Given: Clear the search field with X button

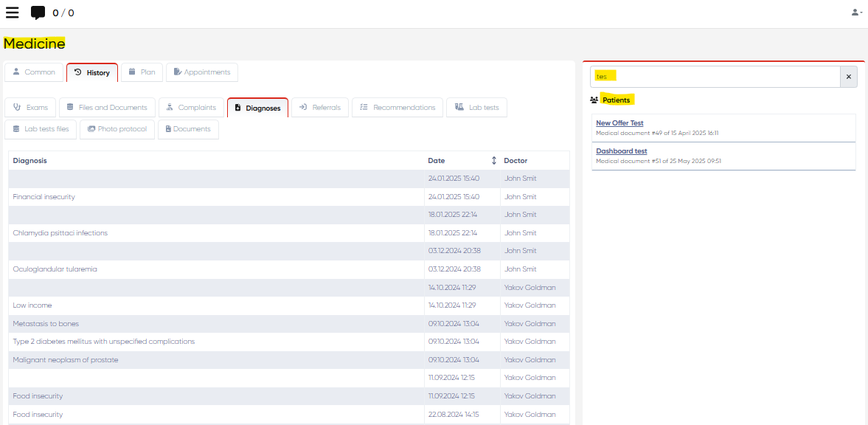Looking at the screenshot, I should 848,77.
